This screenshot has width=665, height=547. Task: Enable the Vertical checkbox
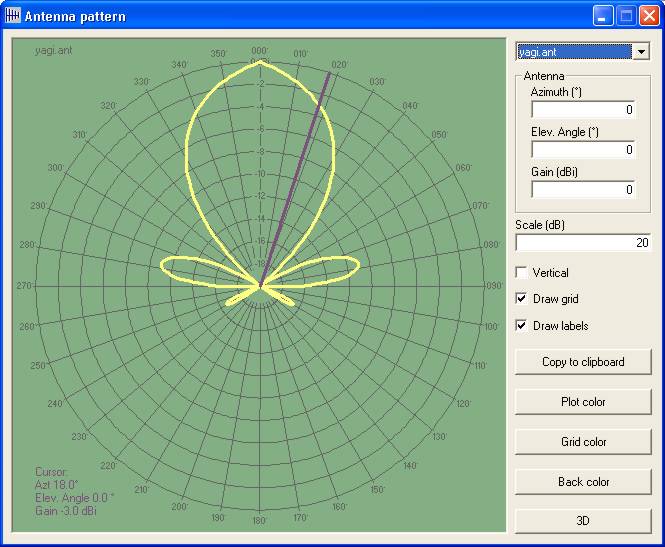click(521, 272)
